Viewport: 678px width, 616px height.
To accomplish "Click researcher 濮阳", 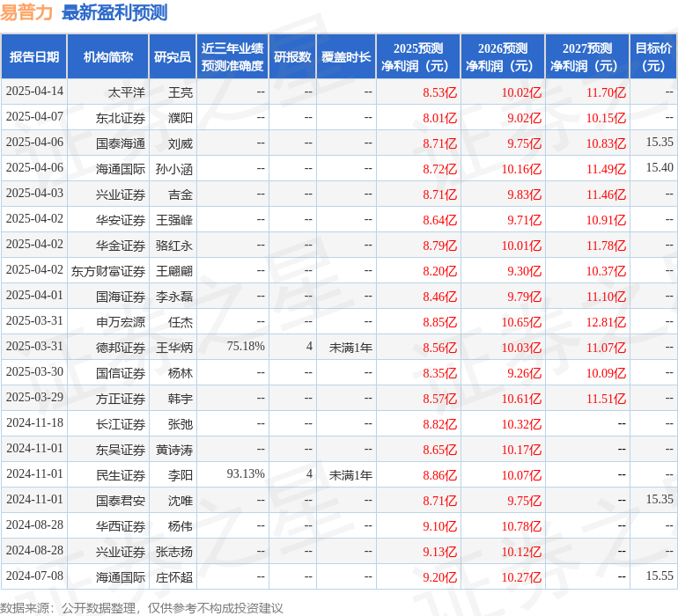I will (181, 118).
